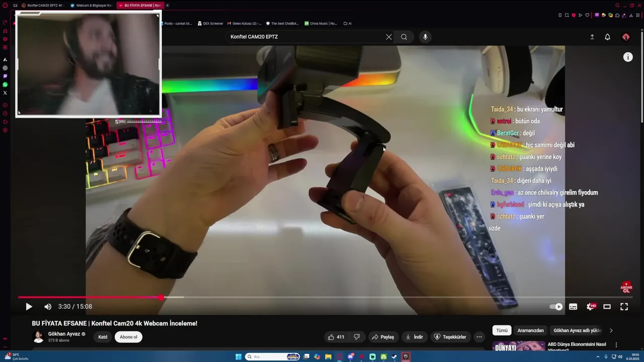Click the Abone Ol watermark in the video

point(626,288)
